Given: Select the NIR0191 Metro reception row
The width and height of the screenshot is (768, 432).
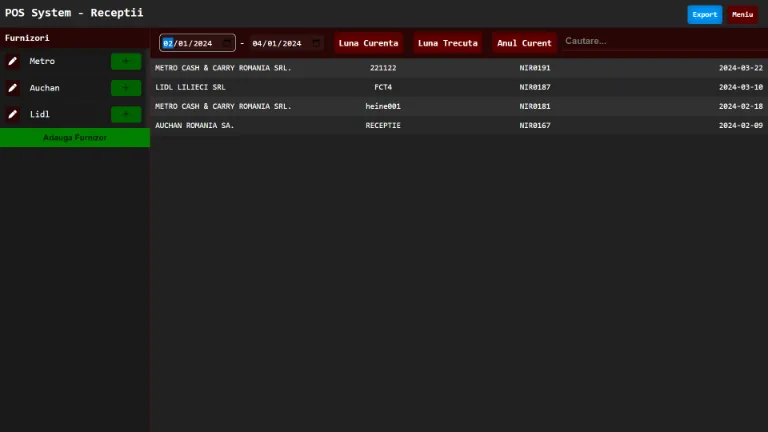Looking at the screenshot, I should (x=458, y=68).
